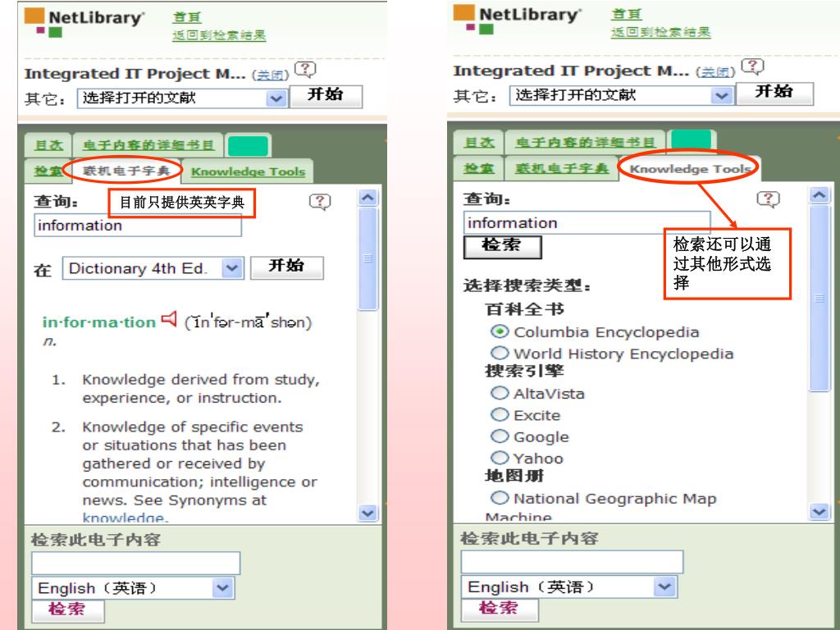The image size is (840, 630).
Task: Click help icon beside right panel title
Action: (x=752, y=67)
